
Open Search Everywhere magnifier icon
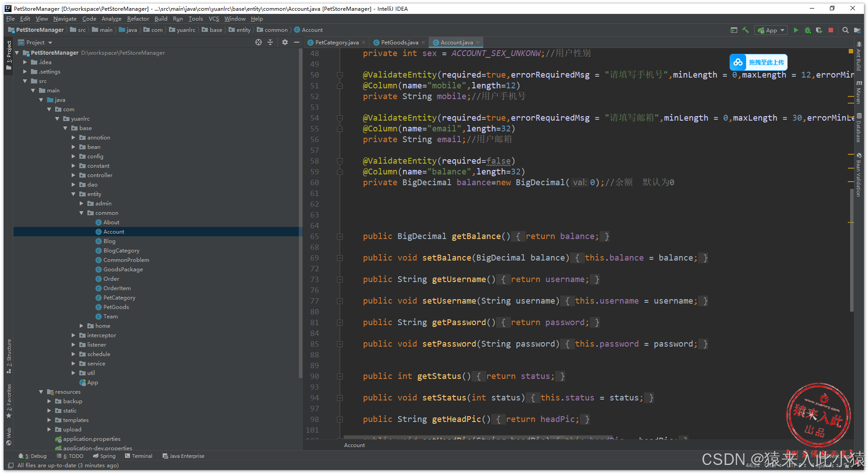[845, 30]
